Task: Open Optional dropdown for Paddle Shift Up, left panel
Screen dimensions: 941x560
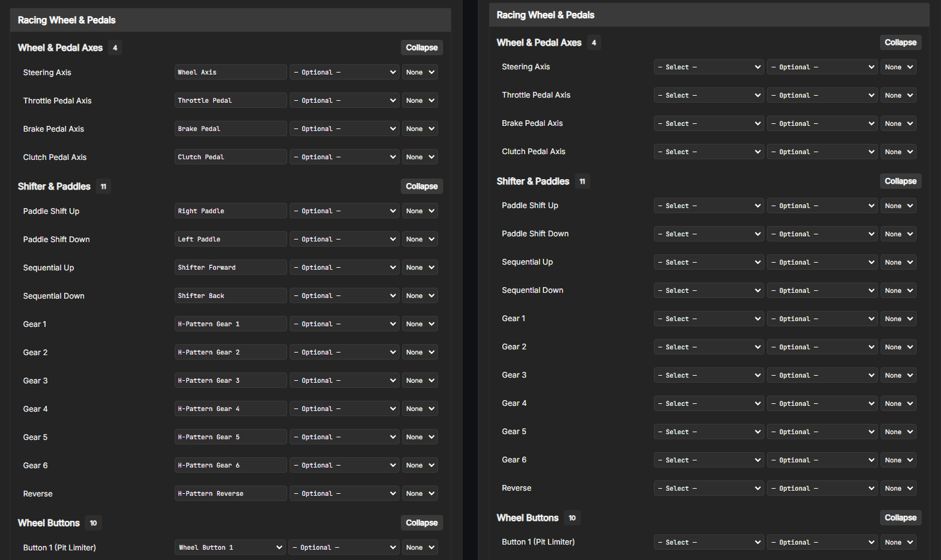Action: coord(345,211)
